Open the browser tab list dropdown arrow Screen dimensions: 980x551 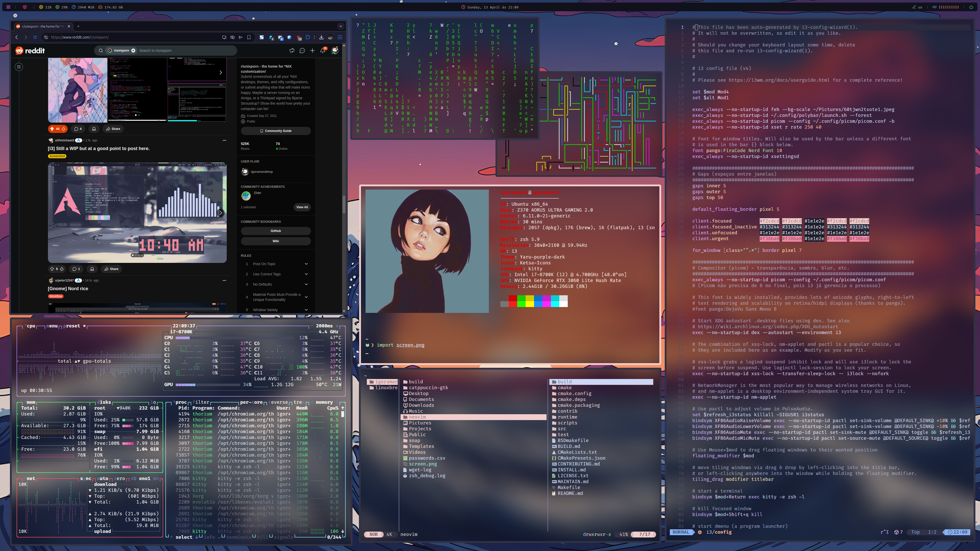(x=341, y=26)
